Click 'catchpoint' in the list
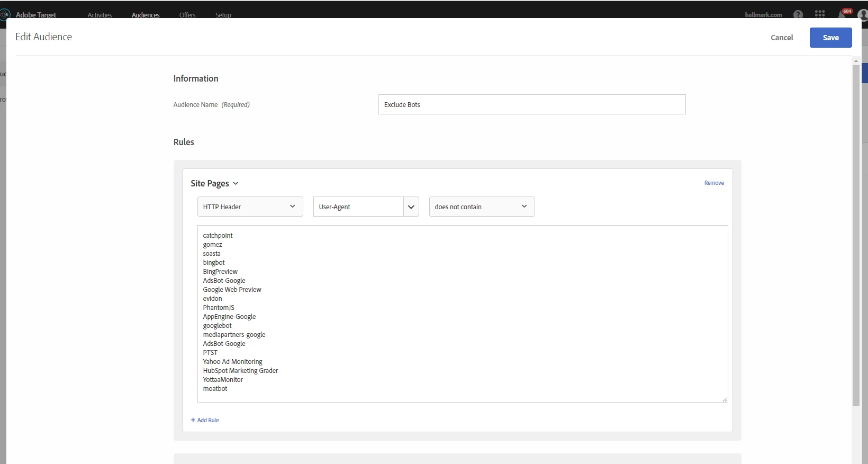The width and height of the screenshot is (868, 464). [x=218, y=236]
